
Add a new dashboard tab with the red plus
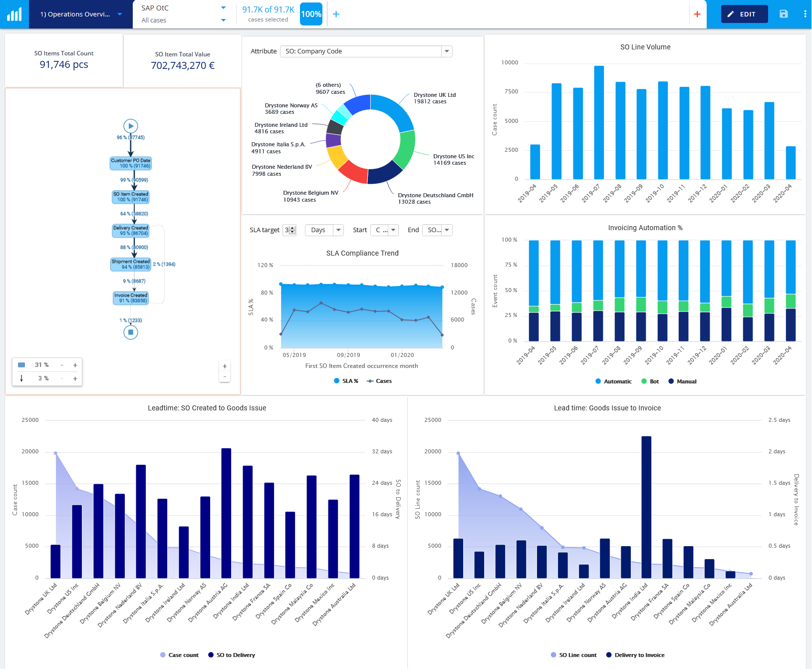[x=697, y=14]
